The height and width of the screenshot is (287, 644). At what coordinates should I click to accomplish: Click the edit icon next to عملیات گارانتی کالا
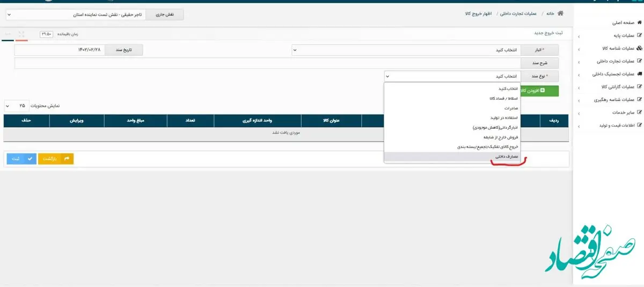(x=639, y=87)
